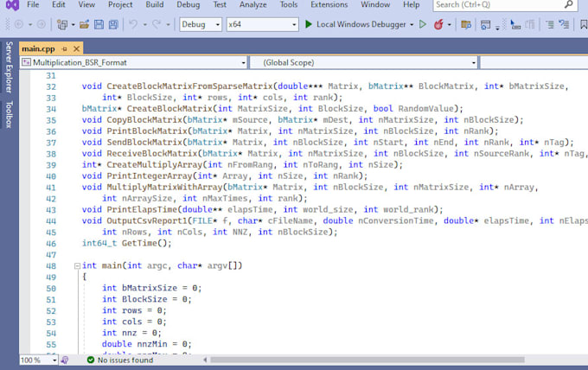Screen dimensions: 588x370
Task: Open the Test menu
Action: click(x=220, y=4)
